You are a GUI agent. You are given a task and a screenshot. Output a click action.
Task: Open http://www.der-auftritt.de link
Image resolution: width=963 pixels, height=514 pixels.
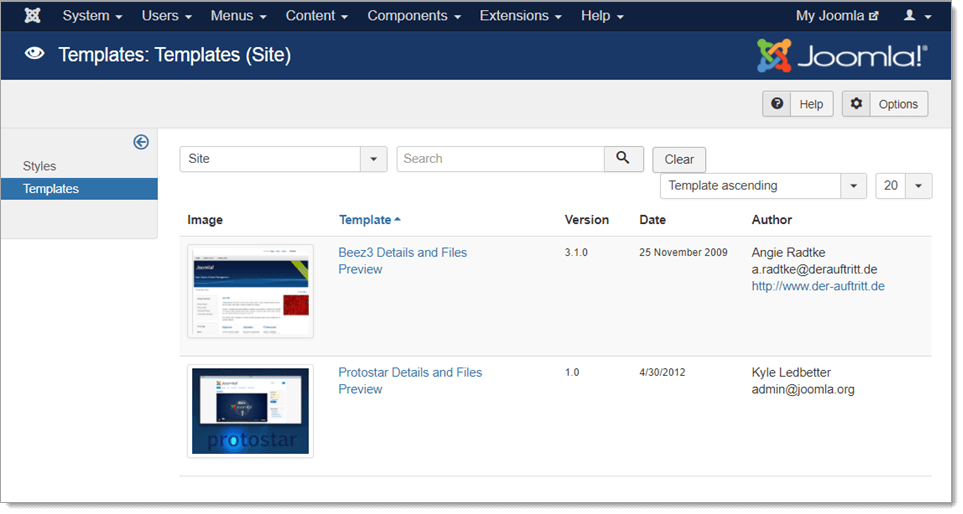pyautogui.click(x=818, y=286)
